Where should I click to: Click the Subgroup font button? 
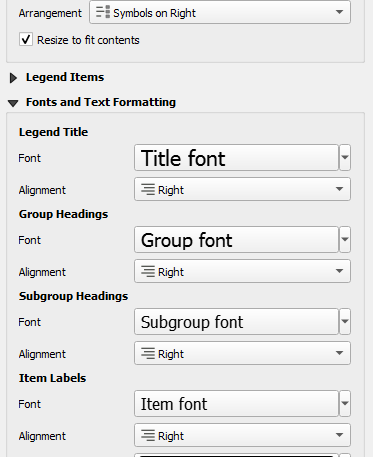pos(236,322)
